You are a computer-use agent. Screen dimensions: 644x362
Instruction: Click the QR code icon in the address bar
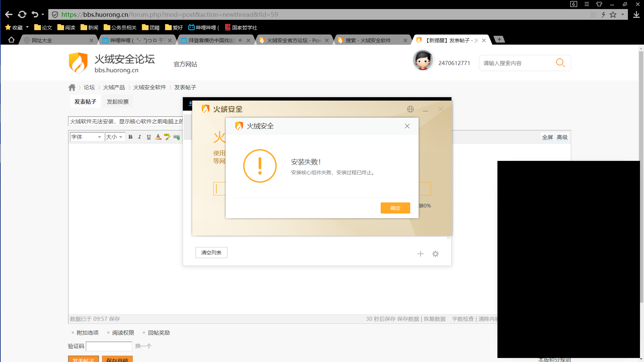click(x=593, y=15)
